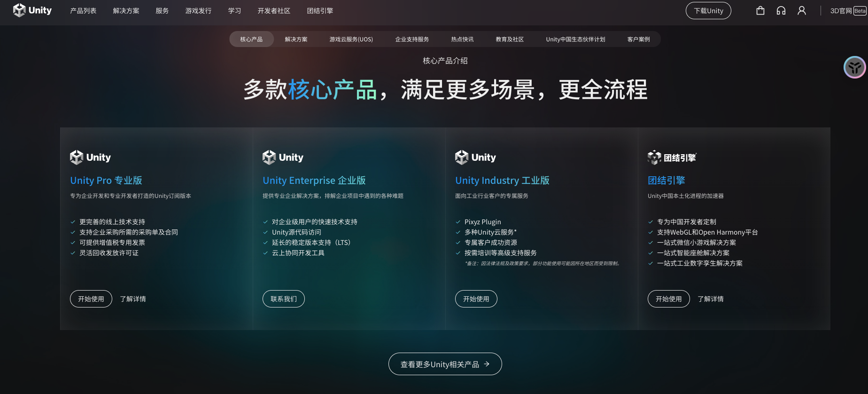Click Unity logo on Unity Enterprise card
Image resolution: width=868 pixels, height=394 pixels.
[x=283, y=158]
